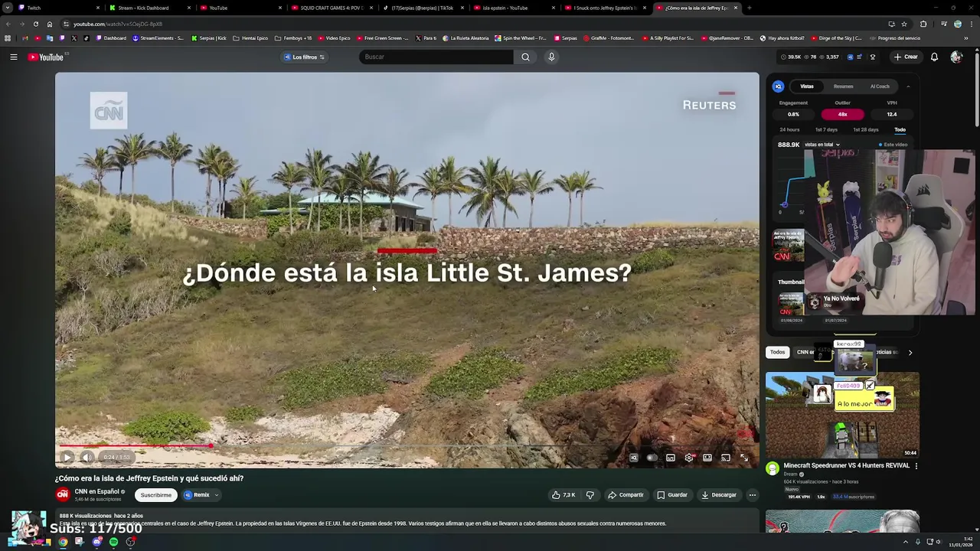Click the Outlier 48x badge
The height and width of the screenshot is (551, 980).
(842, 115)
